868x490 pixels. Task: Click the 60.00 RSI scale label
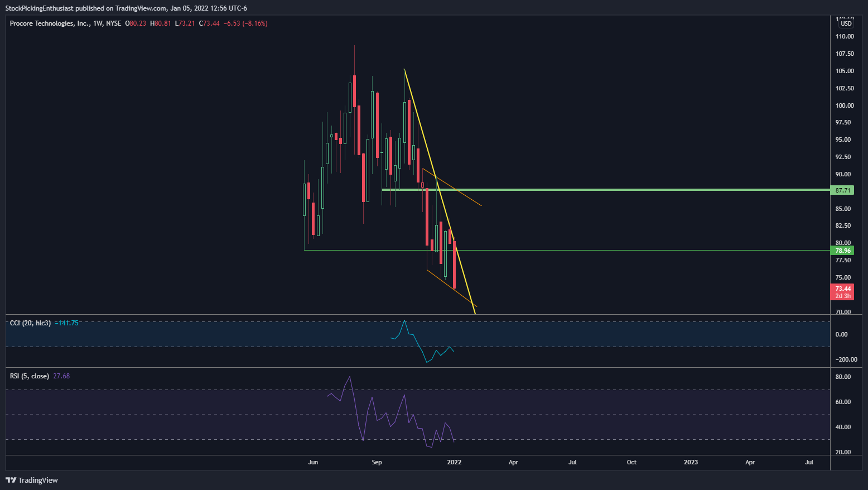tap(843, 402)
